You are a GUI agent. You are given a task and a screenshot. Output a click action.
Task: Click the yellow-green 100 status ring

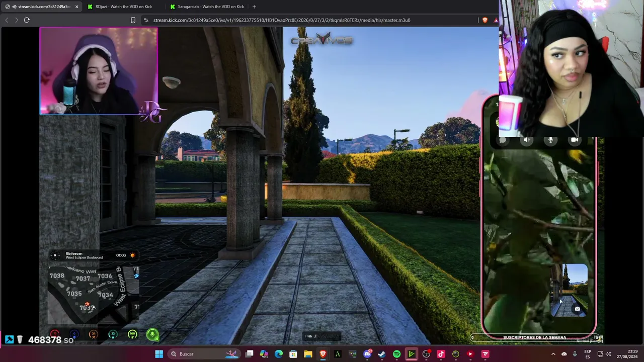pyautogui.click(x=132, y=334)
